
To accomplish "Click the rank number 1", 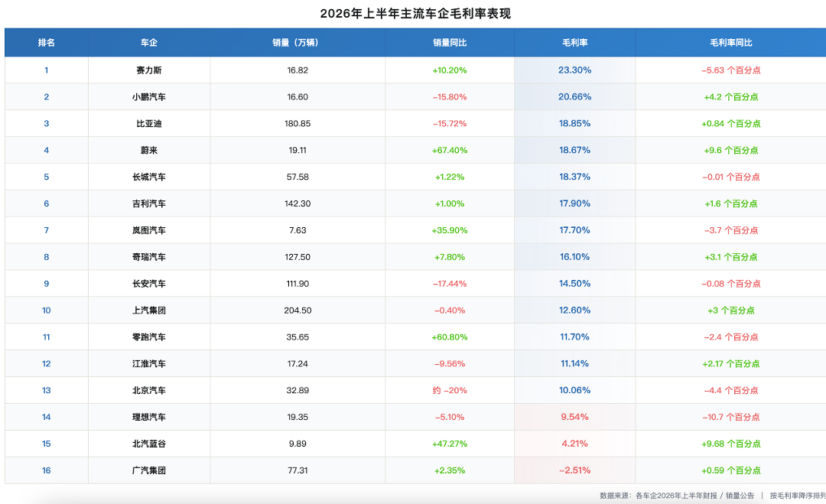I will [47, 70].
